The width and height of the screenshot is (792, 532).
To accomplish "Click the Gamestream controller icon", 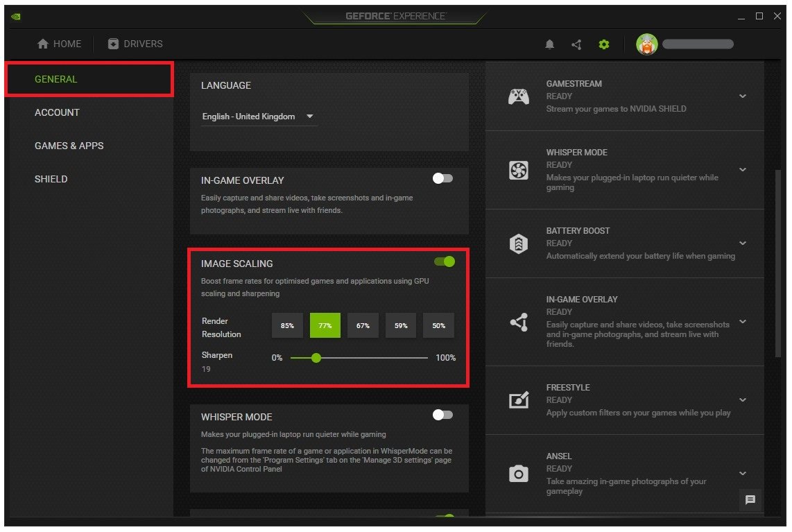I will point(519,96).
